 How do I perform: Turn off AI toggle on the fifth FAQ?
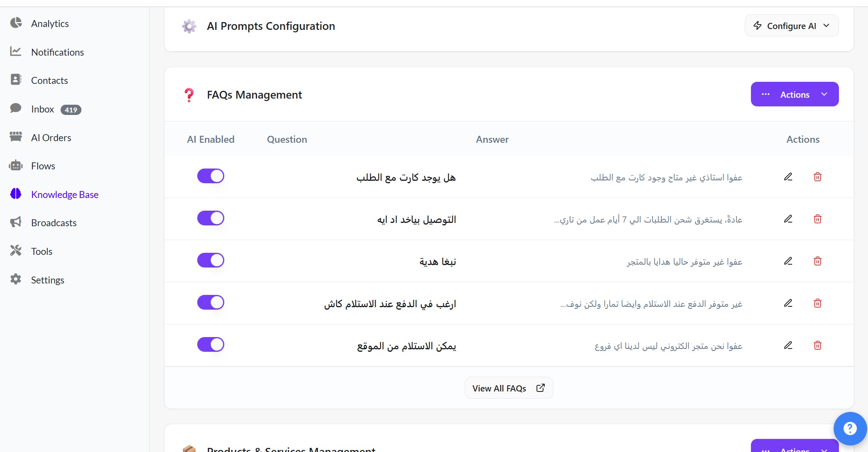[210, 345]
